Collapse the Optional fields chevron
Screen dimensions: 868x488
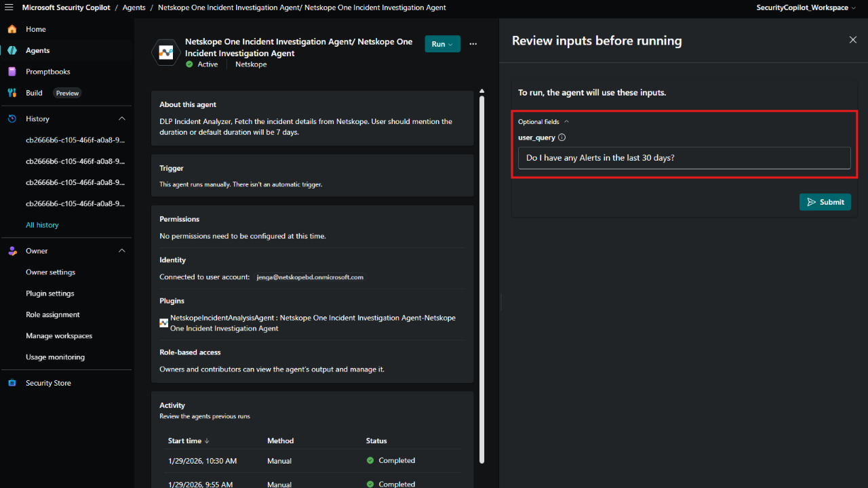click(x=566, y=121)
